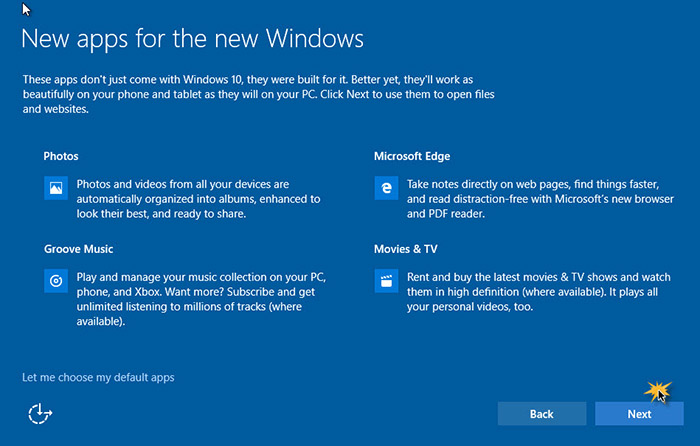
Task: Go Back to the previous setup step
Action: (x=542, y=414)
